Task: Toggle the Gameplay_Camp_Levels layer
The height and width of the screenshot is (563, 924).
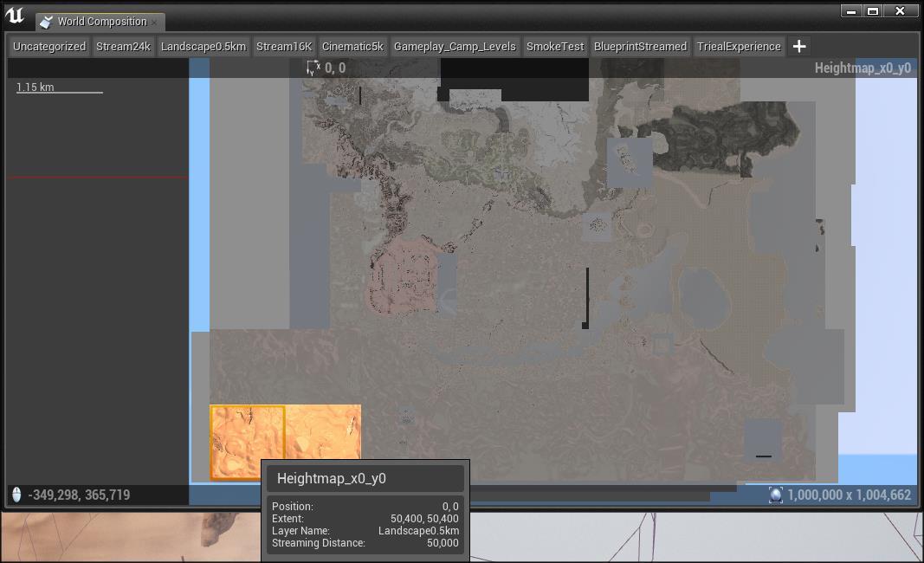Action: pos(455,47)
